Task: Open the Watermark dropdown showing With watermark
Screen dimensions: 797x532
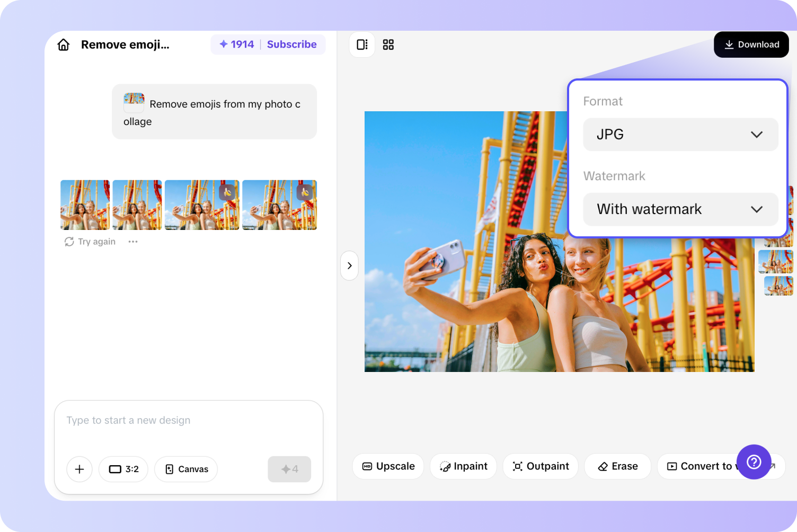Action: click(x=680, y=209)
